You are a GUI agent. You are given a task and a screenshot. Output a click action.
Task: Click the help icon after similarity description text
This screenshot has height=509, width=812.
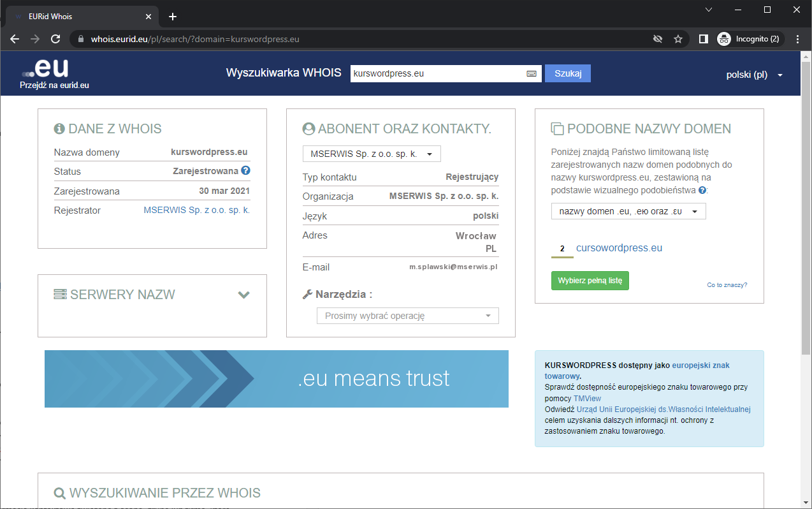[x=702, y=191]
